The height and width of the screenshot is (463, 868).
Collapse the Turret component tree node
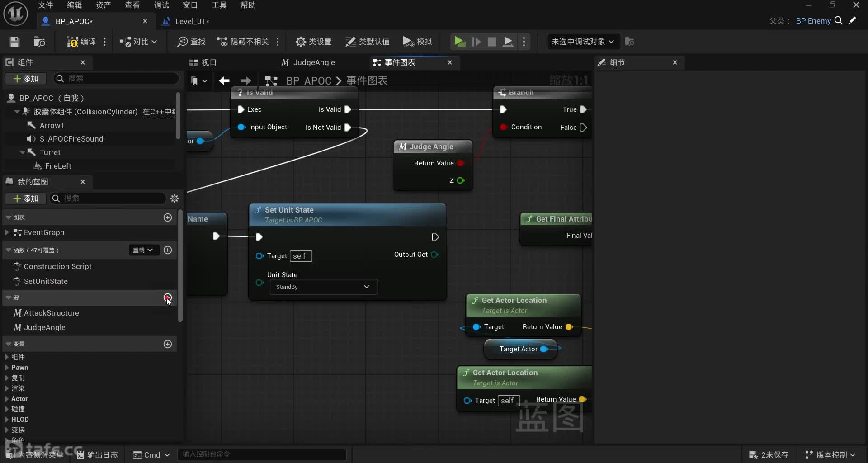coord(22,152)
